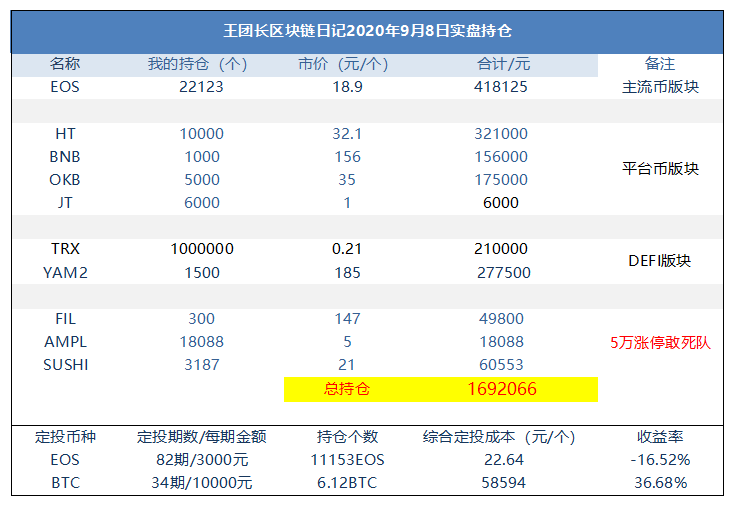739x517 pixels.
Task: Click the 5000 holdings cell in OKB row
Action: [x=202, y=180]
